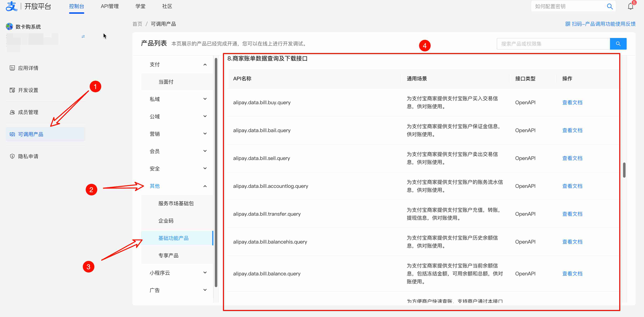Select 专享产品 in the product tree
The width and height of the screenshot is (644, 317).
pos(168,255)
